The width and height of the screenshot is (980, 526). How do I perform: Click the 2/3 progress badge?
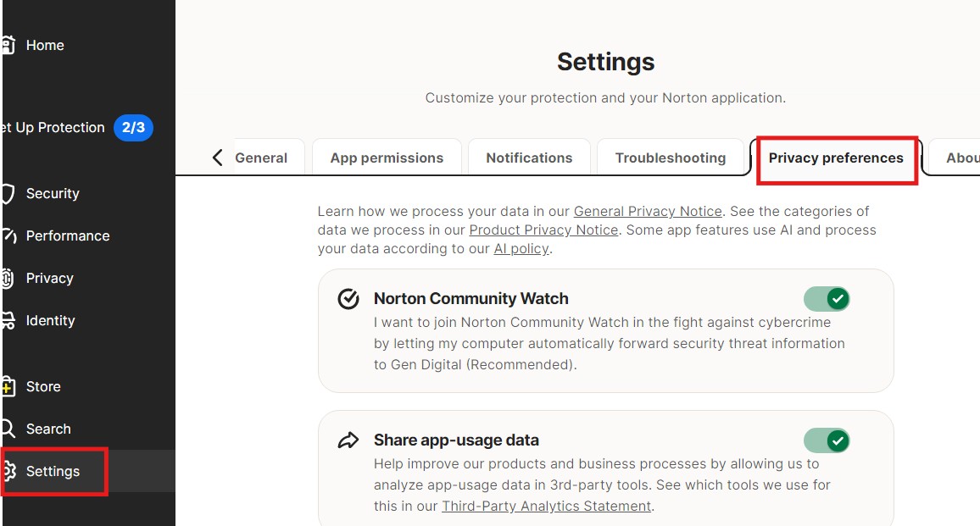[133, 127]
